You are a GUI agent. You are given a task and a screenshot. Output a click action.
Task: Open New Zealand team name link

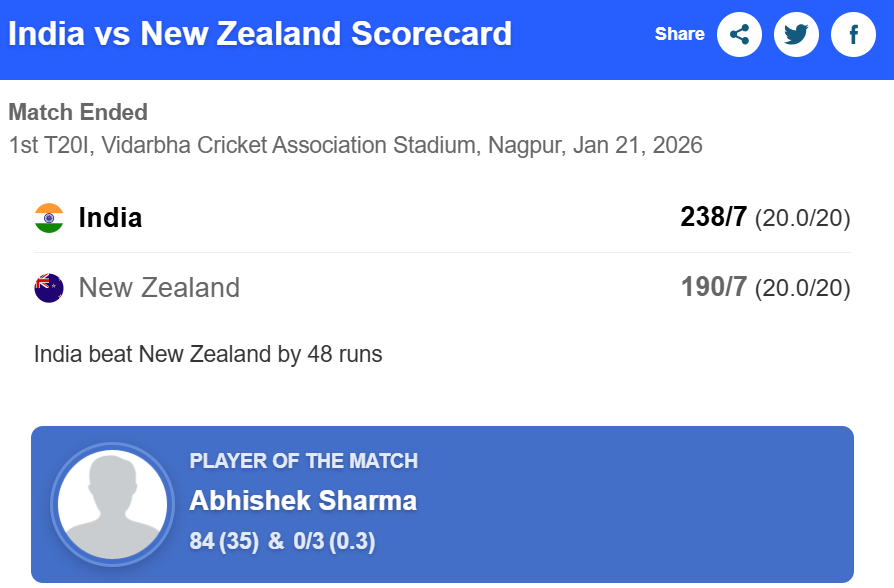coord(159,288)
